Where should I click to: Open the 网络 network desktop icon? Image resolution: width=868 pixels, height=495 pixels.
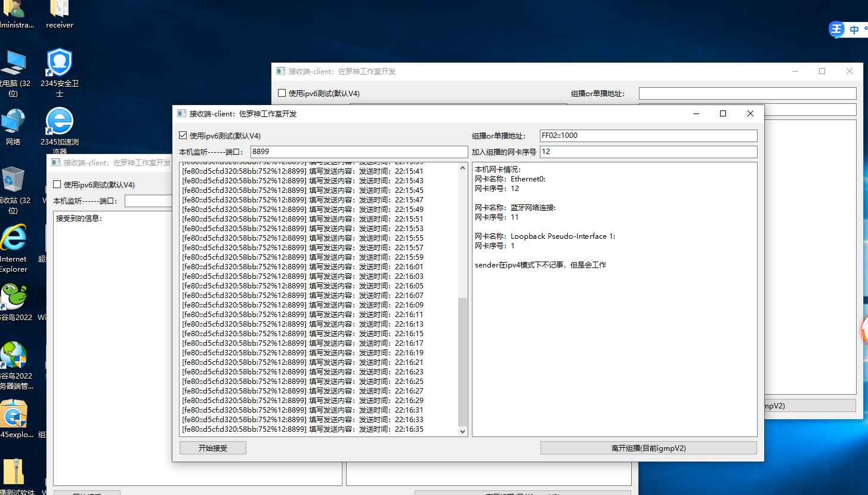click(x=13, y=122)
